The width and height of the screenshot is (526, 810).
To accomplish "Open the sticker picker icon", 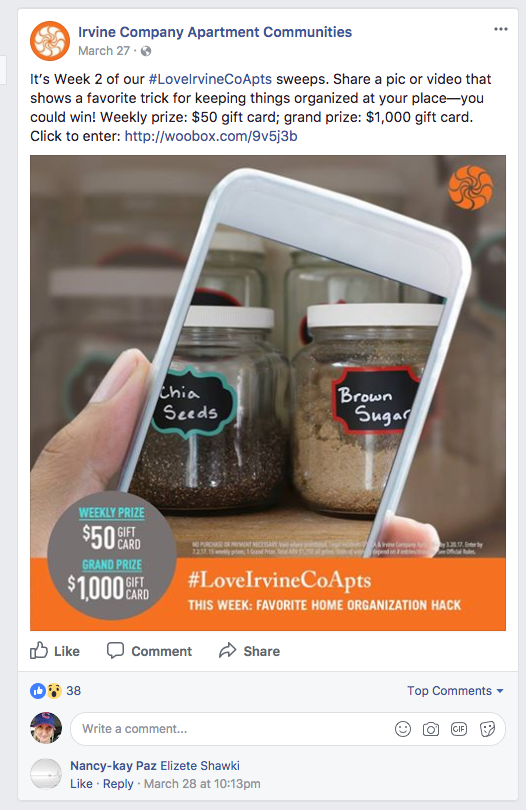I will (x=487, y=729).
